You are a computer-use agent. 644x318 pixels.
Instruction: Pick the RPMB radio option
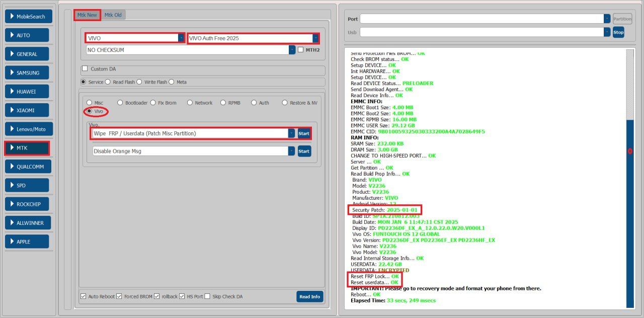223,103
